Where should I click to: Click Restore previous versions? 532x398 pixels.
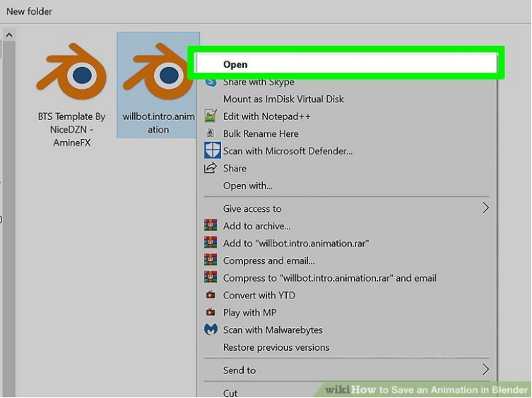pos(276,347)
